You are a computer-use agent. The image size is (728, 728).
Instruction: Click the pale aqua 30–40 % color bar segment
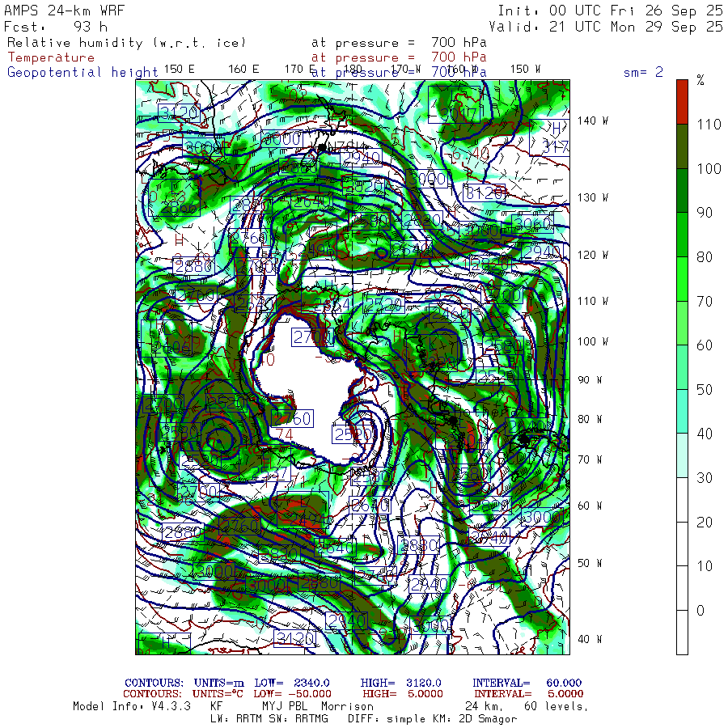[682, 455]
